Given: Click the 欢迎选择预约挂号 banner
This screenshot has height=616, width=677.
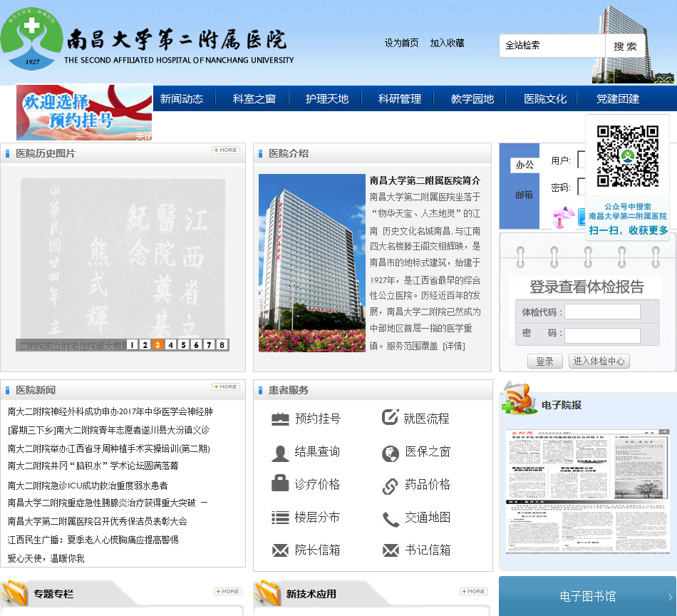Looking at the screenshot, I should (x=84, y=113).
